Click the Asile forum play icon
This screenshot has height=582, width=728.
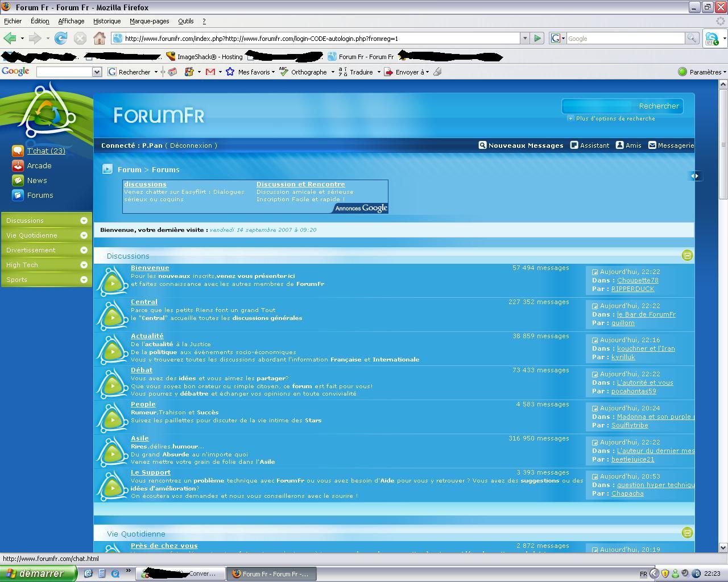(x=112, y=453)
